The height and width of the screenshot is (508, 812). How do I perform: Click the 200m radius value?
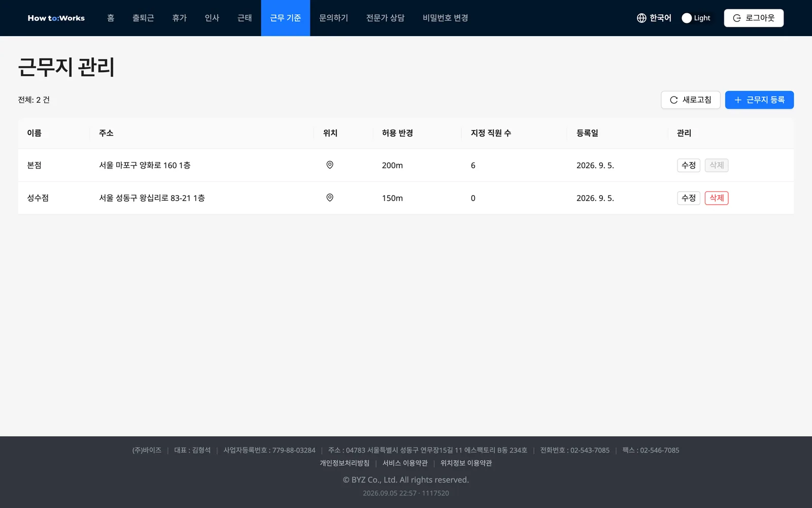(x=392, y=166)
